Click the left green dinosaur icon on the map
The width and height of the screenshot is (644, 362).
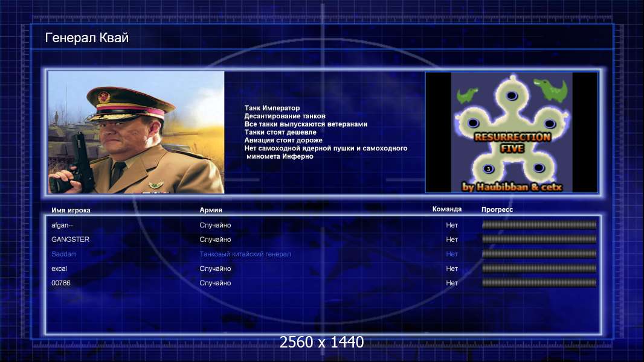tap(467, 95)
